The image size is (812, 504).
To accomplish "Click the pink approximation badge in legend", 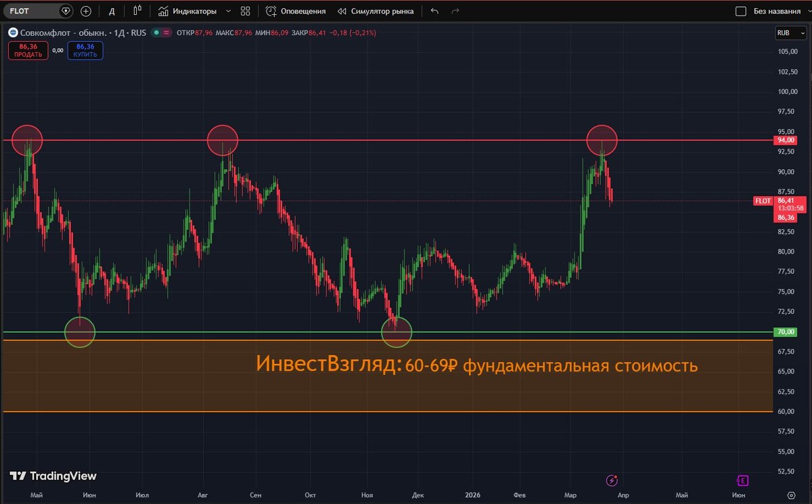I will [166, 32].
